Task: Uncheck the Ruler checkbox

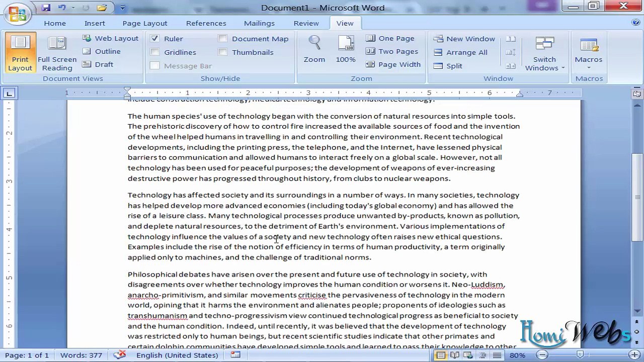Action: [155, 38]
